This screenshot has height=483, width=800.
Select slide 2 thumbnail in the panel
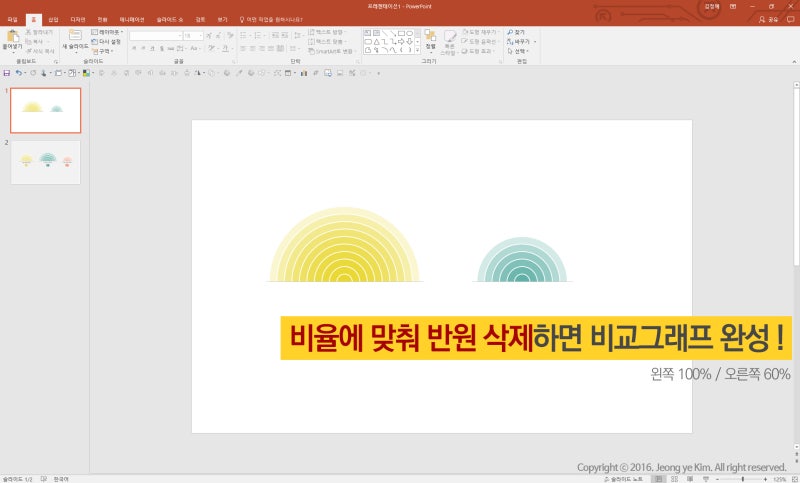click(x=45, y=161)
